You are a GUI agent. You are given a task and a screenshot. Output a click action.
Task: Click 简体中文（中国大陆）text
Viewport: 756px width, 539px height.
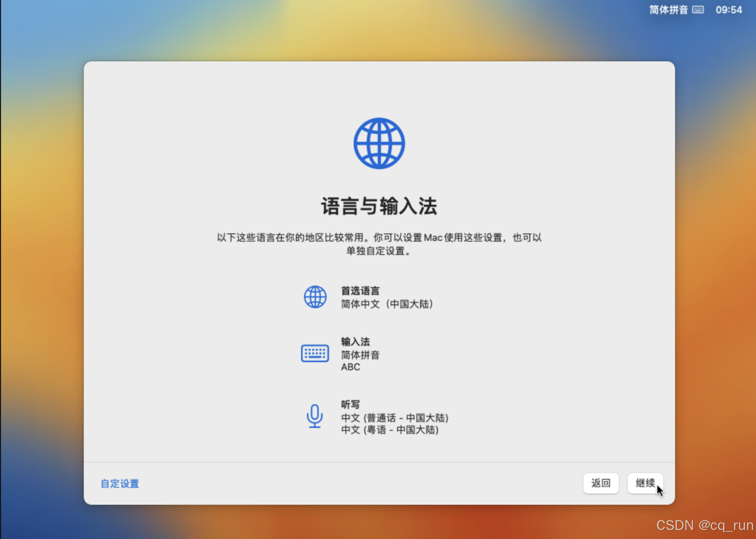point(387,304)
